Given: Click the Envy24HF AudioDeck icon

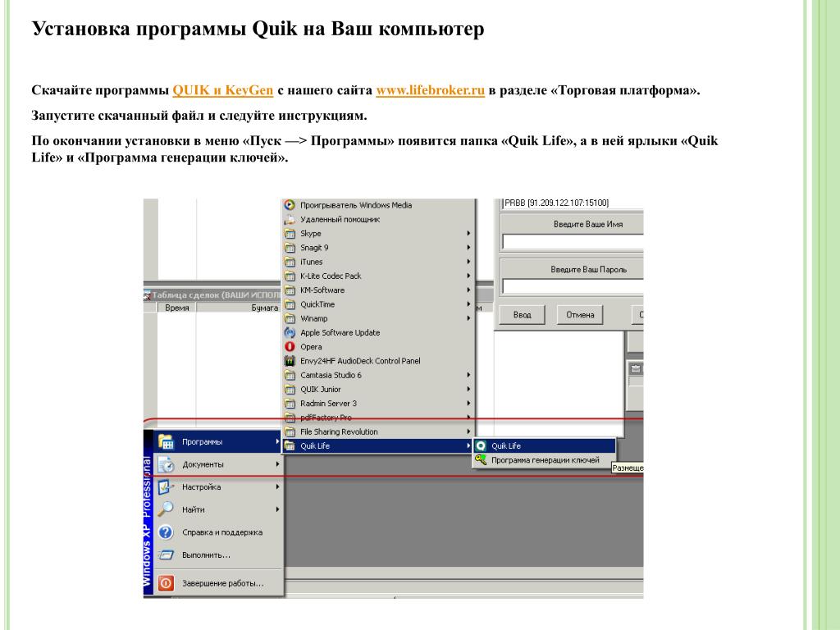Looking at the screenshot, I should (290, 361).
